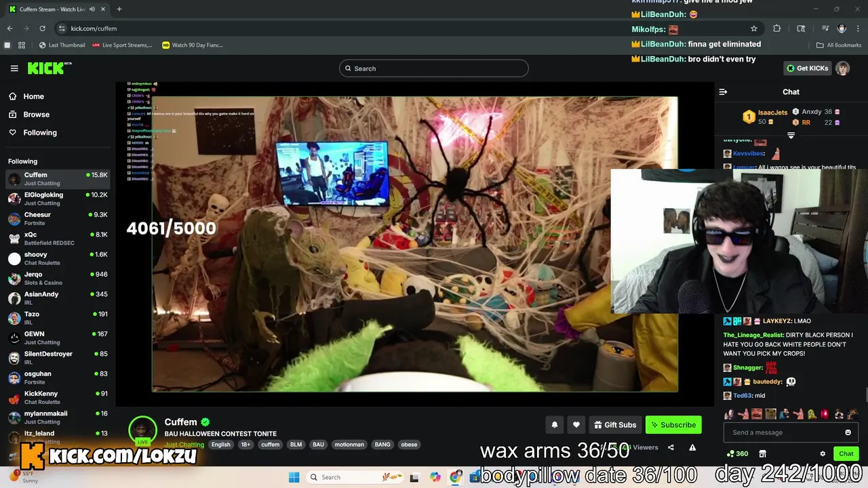
Task: Click the IsaacJets top gifter name
Action: 772,113
